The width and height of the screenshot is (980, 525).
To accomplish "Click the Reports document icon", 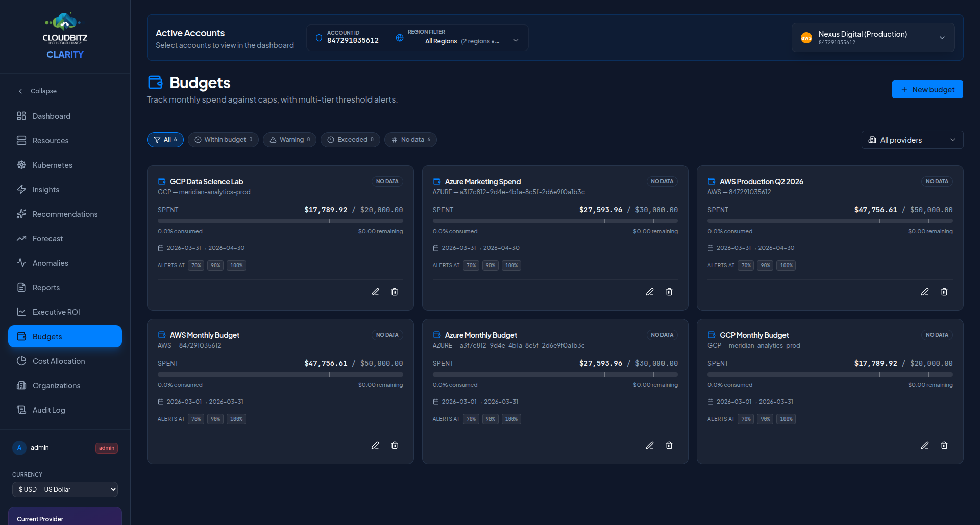I will 21,287.
